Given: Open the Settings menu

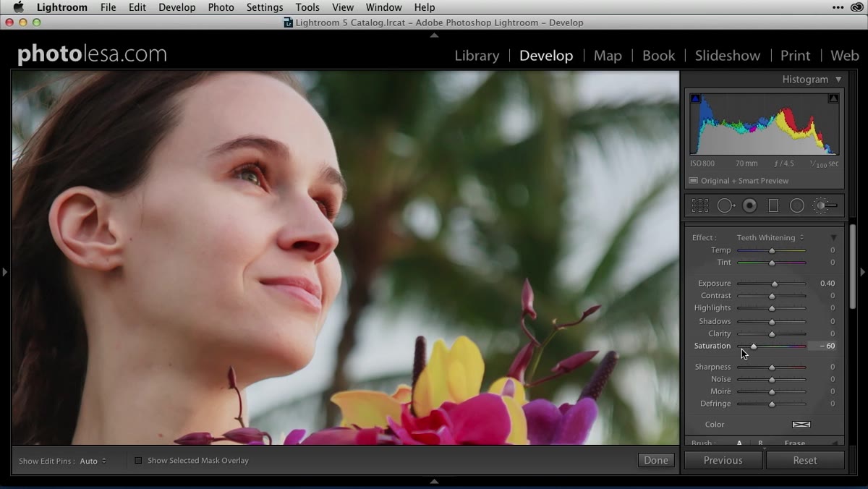Looking at the screenshot, I should tap(265, 7).
